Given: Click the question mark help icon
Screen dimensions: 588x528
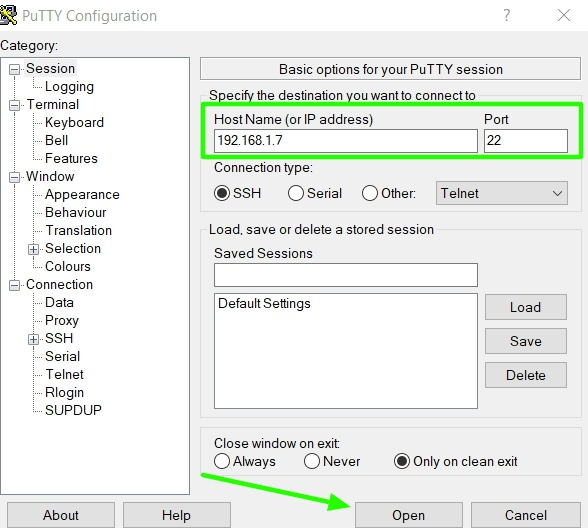Looking at the screenshot, I should coord(507,15).
